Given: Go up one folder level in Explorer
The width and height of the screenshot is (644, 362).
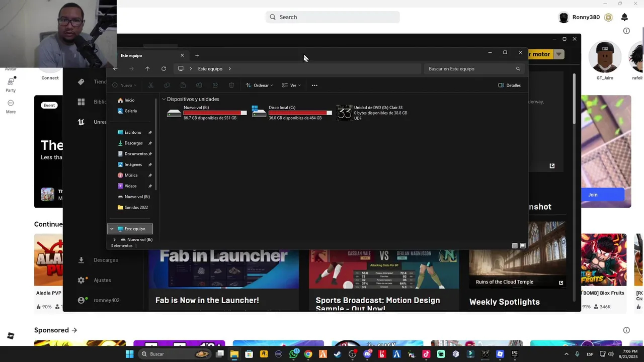Looking at the screenshot, I should [147, 69].
